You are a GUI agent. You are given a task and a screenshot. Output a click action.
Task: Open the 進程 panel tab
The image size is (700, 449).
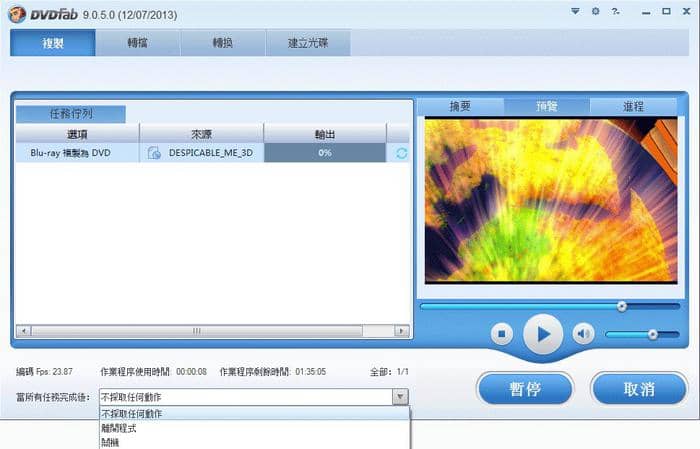point(633,106)
